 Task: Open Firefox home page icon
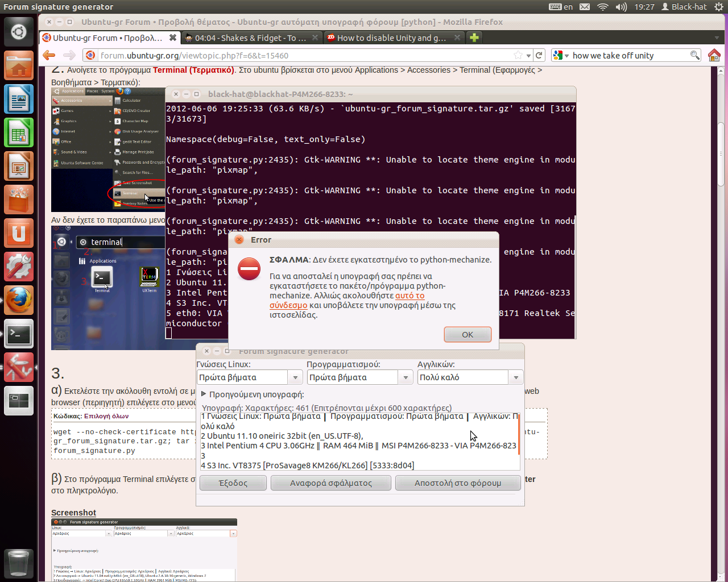tap(714, 55)
